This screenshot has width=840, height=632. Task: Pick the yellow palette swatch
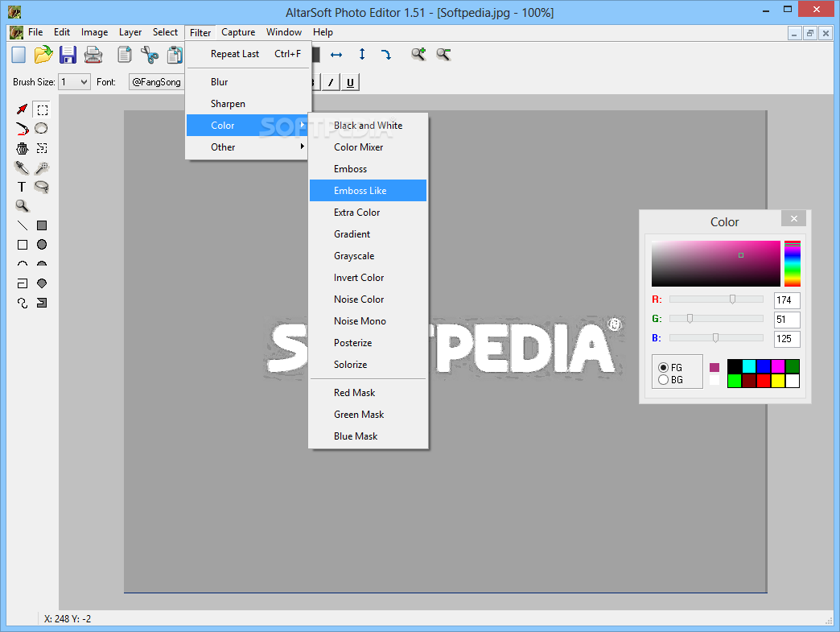tap(778, 381)
